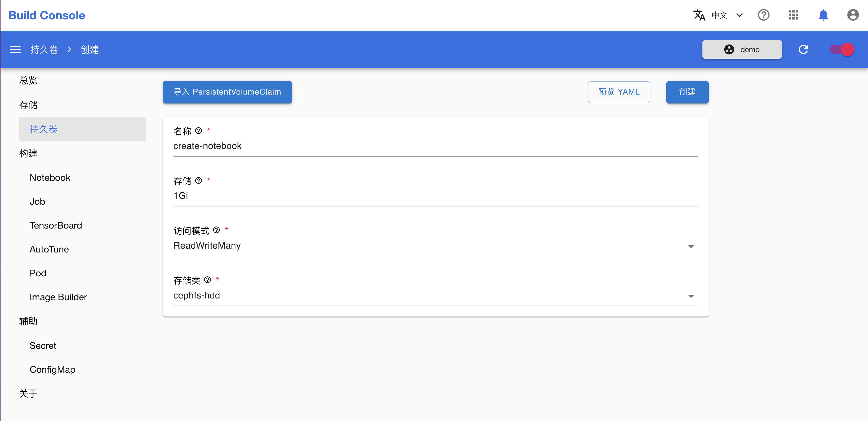Click the translate language icon
Screen dimensions: 868x421
(699, 15)
